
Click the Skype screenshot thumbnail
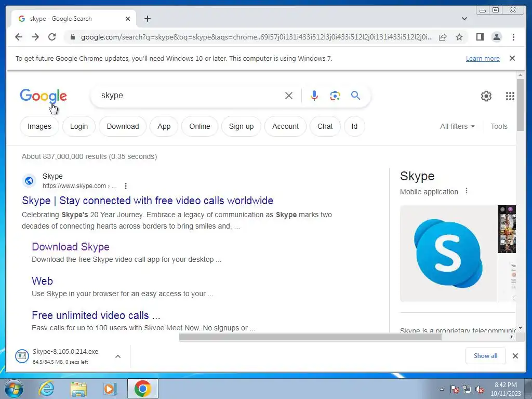tap(507, 229)
